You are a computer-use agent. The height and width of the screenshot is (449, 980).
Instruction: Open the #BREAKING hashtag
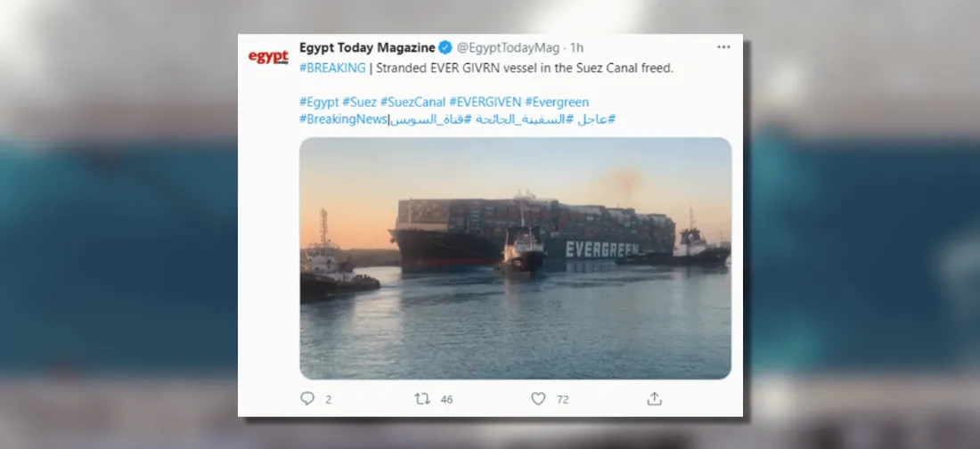pos(332,69)
